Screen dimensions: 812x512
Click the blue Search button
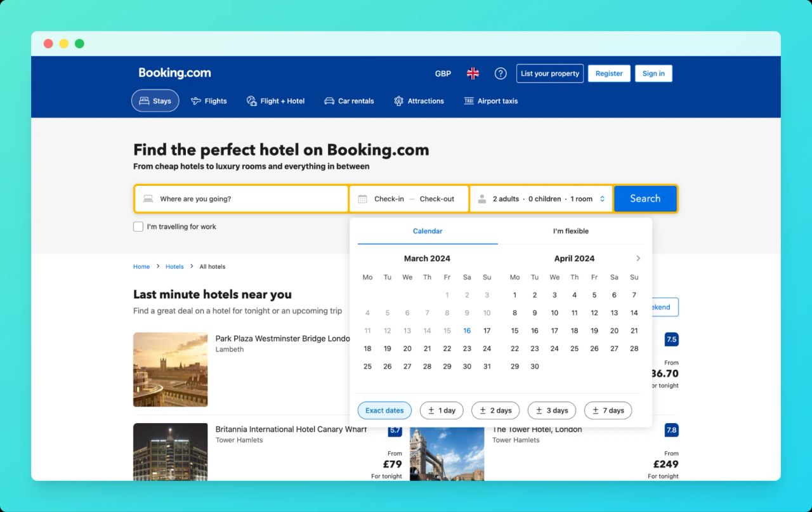tap(645, 199)
